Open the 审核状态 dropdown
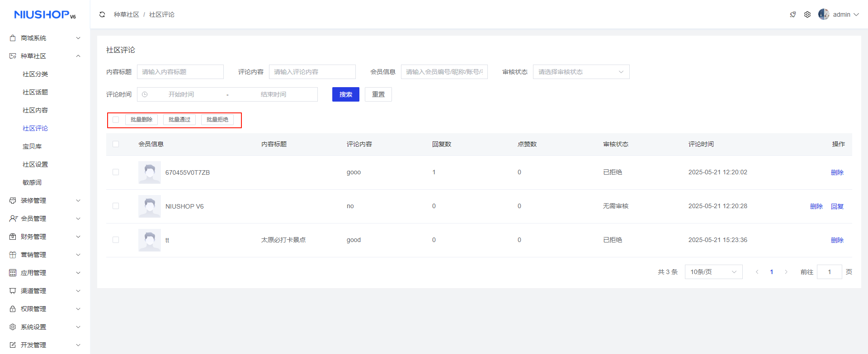 581,72
